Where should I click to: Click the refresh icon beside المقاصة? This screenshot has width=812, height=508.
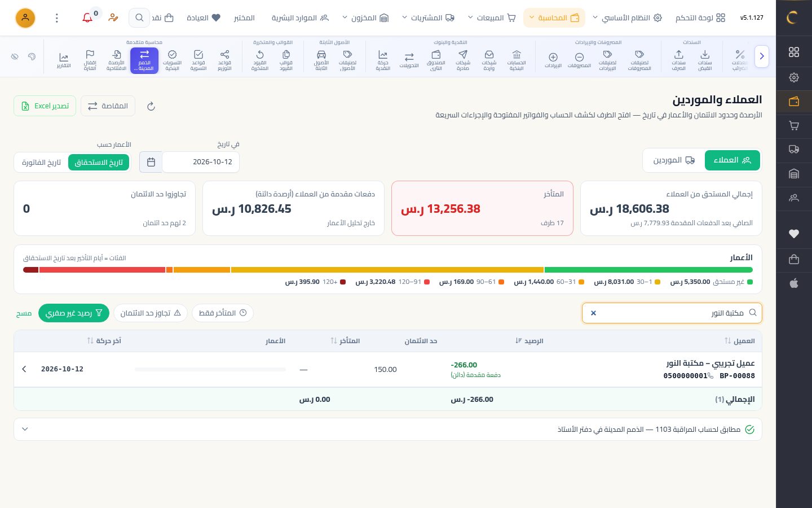151,106
